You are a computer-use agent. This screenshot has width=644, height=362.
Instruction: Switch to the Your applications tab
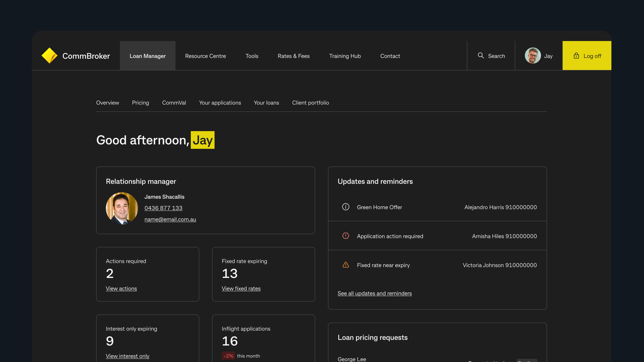(x=220, y=103)
